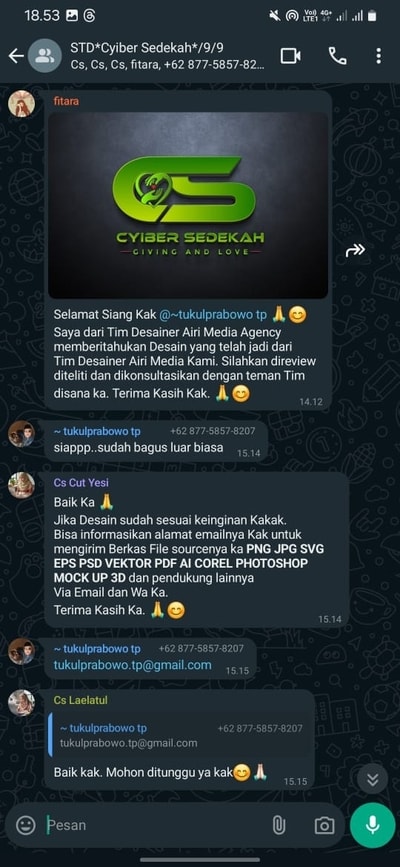The height and width of the screenshot is (867, 400).
Task: Tap the quoted reply in Cs Laelatul's message
Action: tap(179, 735)
